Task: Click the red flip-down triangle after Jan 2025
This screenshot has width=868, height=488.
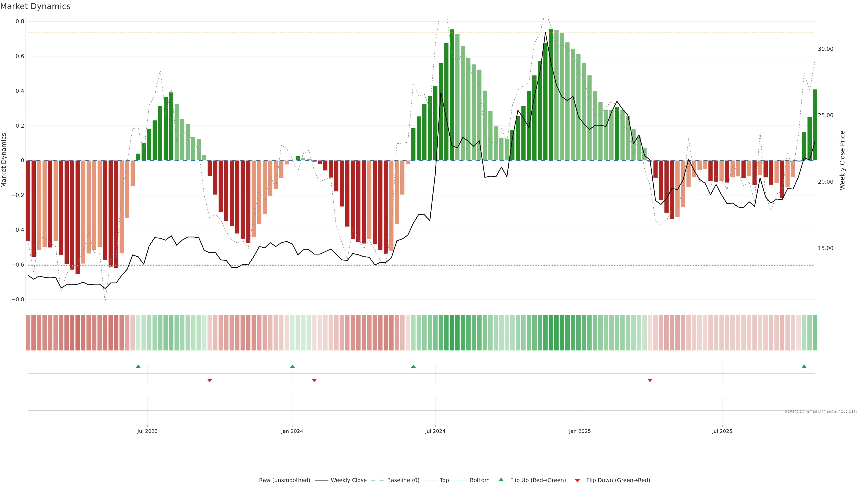Action: click(650, 380)
